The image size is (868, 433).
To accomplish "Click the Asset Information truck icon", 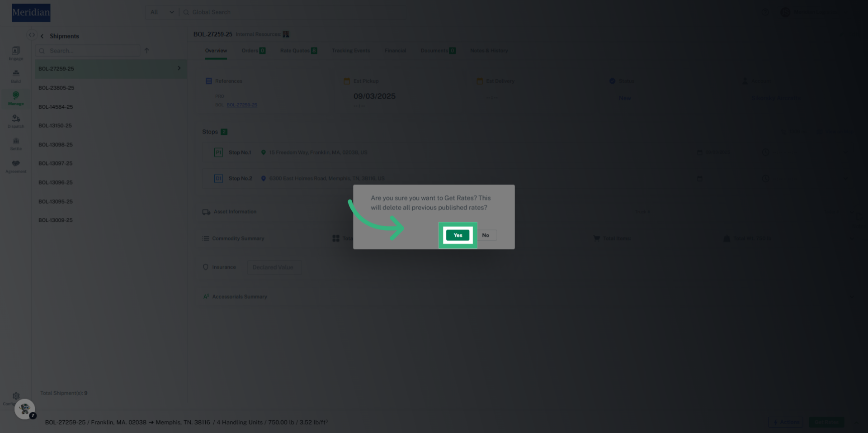I will click(206, 212).
